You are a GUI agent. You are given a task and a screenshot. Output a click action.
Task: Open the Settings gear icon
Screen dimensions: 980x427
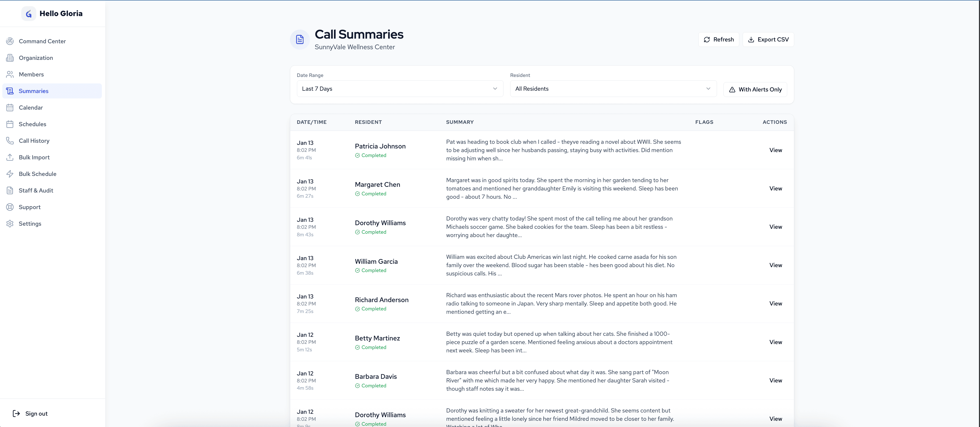tap(10, 223)
